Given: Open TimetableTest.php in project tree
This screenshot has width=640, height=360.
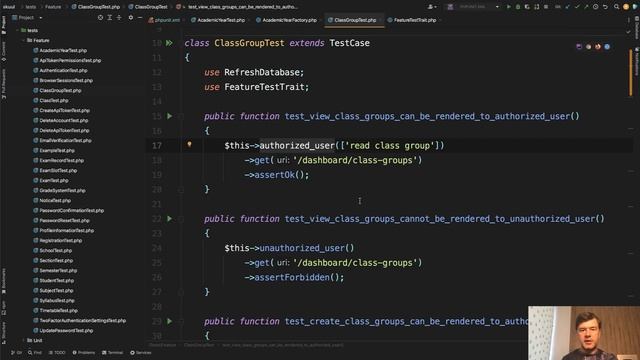Looking at the screenshot, I should coord(56,311).
